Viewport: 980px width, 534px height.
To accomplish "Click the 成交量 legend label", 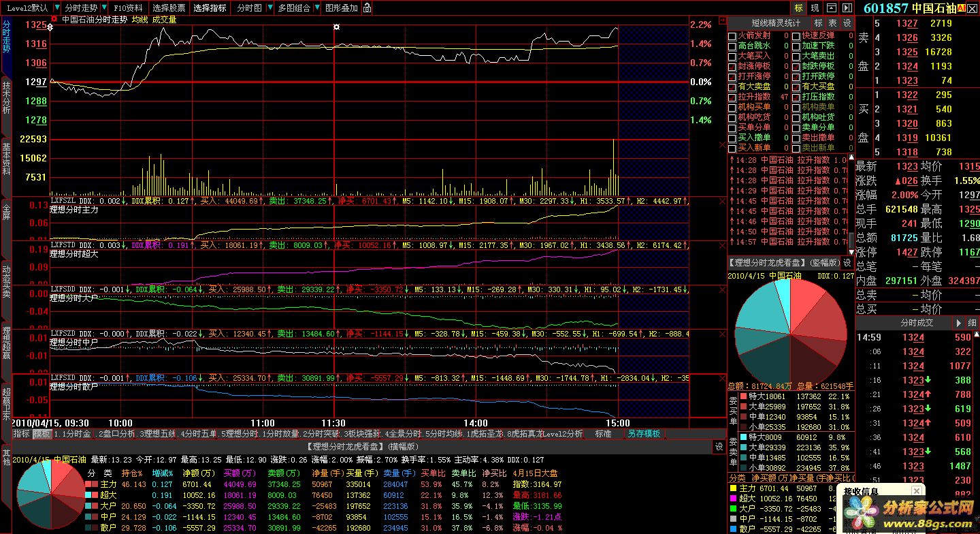I will pos(164,20).
